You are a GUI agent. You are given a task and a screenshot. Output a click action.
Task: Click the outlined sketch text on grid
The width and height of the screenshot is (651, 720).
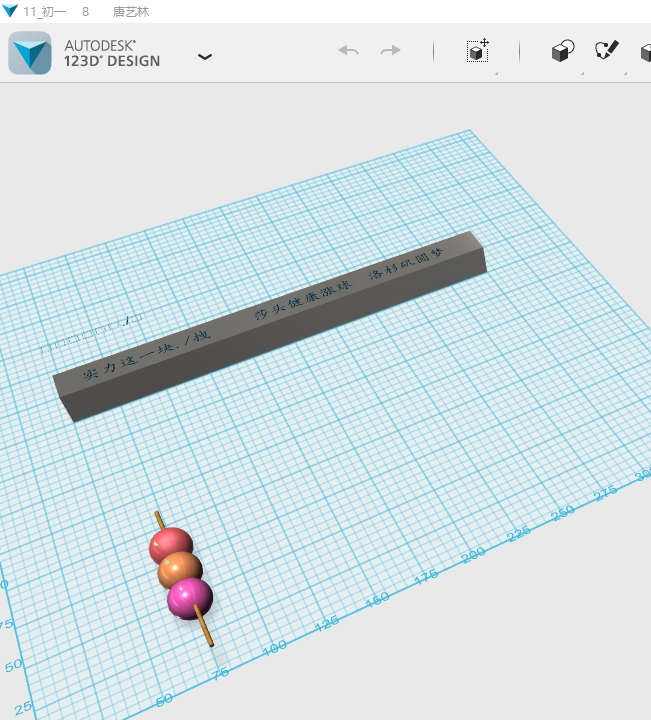tap(91, 333)
